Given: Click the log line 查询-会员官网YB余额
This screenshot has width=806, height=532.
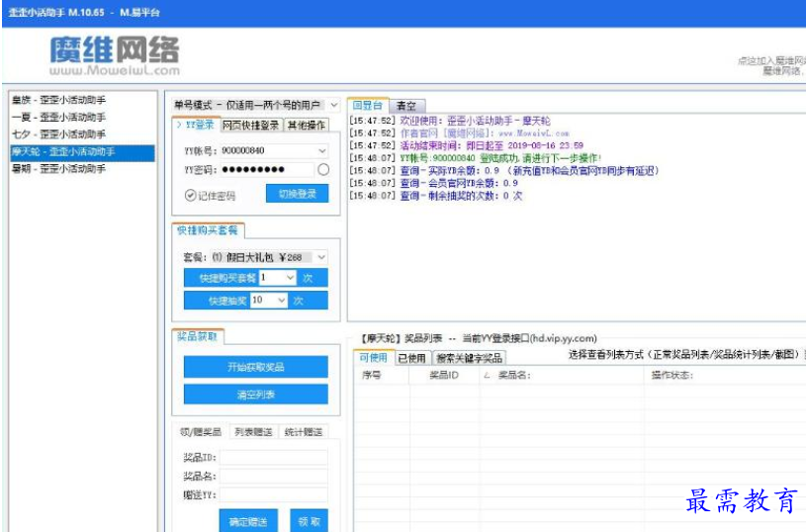Looking at the screenshot, I should [x=434, y=183].
